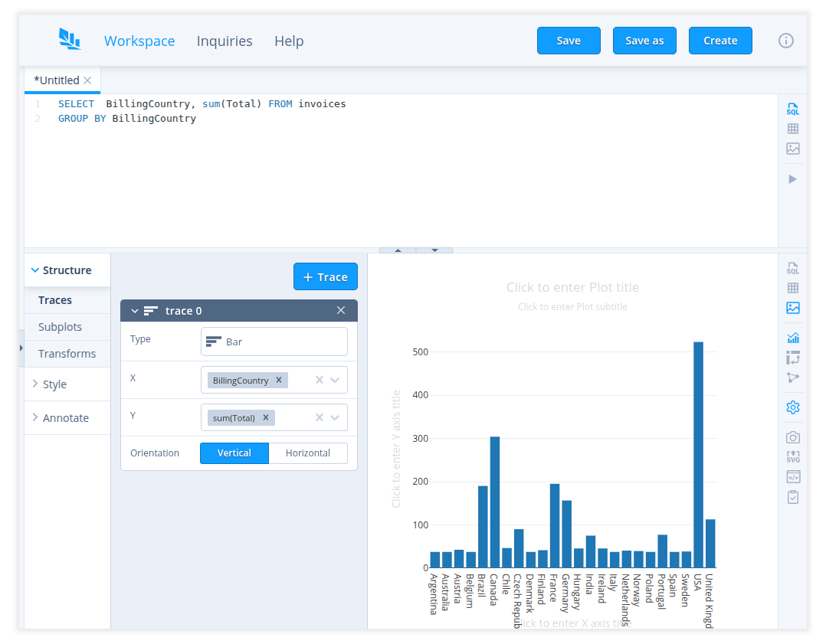The height and width of the screenshot is (644, 826).
Task: Open the SQL editor in top pane
Action: [792, 110]
